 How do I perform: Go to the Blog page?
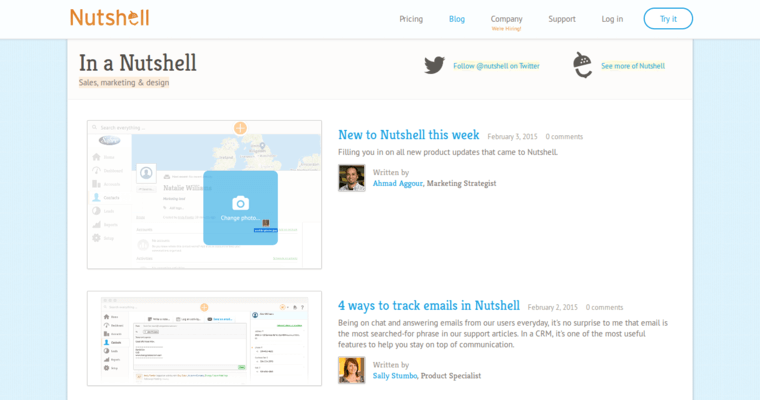click(x=457, y=19)
